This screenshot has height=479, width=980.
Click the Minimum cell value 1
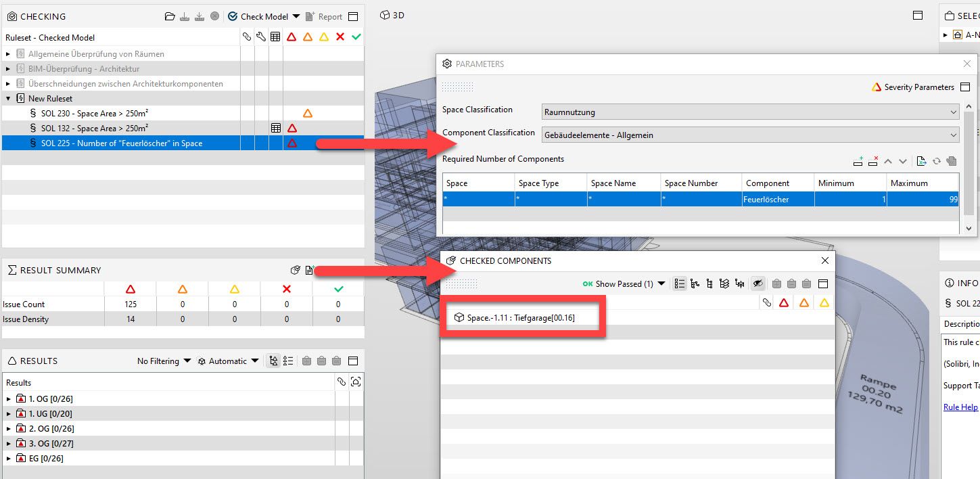click(x=850, y=200)
